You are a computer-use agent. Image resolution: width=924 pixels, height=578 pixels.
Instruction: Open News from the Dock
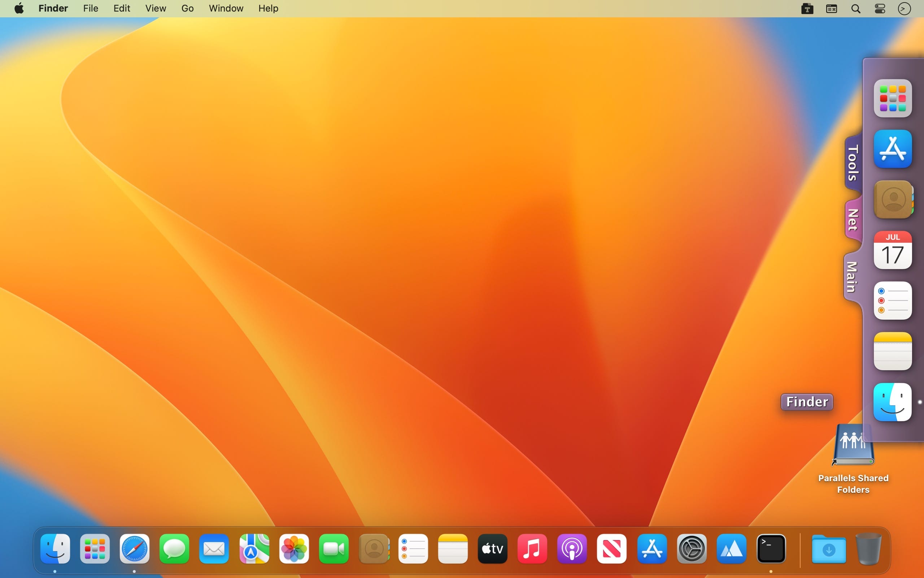click(612, 549)
